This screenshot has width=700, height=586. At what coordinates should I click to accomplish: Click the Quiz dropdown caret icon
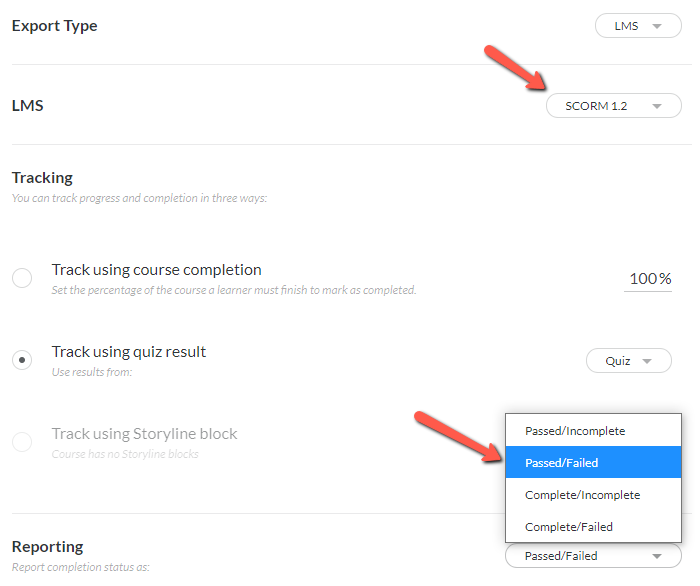647,361
